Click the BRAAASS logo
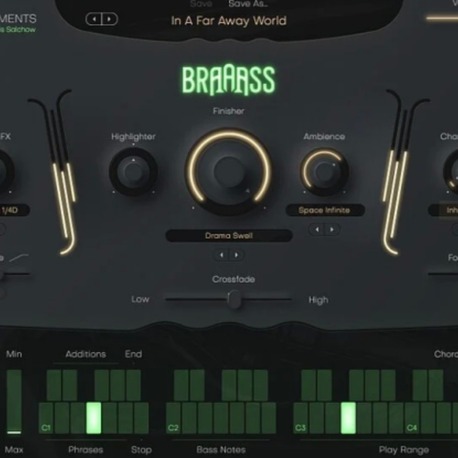The width and height of the screenshot is (458, 458). coord(229,80)
